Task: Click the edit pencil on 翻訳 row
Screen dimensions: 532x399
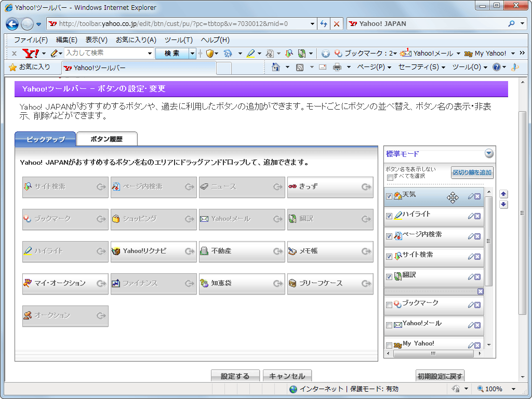Action: [471, 277]
